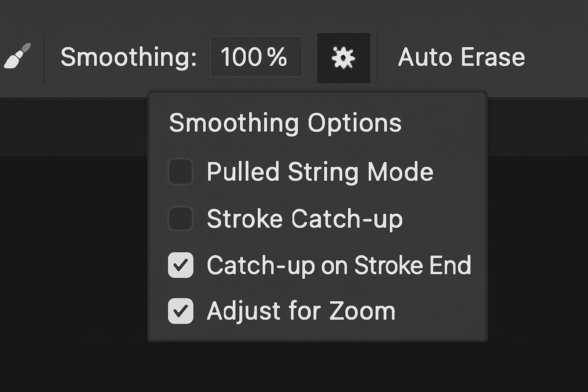Click the Catch-up on Stroke End label
The width and height of the screenshot is (588, 392).
(x=338, y=265)
